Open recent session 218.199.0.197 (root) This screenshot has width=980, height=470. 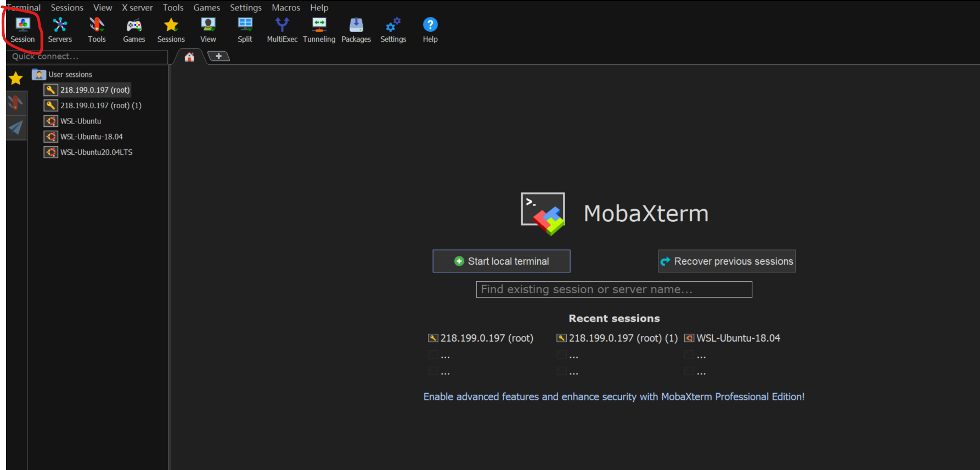481,338
